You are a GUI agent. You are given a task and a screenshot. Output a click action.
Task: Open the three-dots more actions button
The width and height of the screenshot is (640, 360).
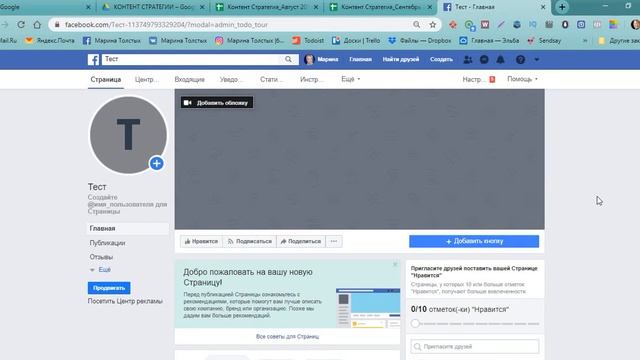tap(334, 241)
